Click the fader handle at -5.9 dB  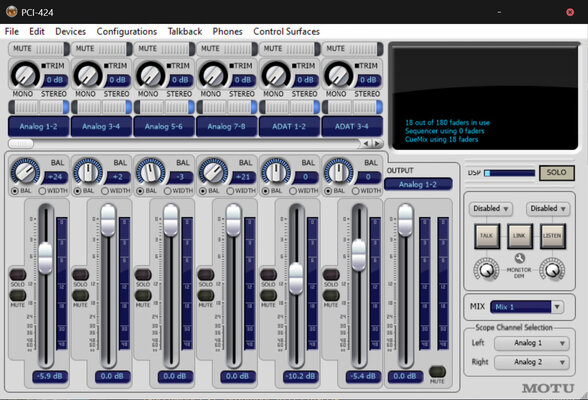(45, 258)
